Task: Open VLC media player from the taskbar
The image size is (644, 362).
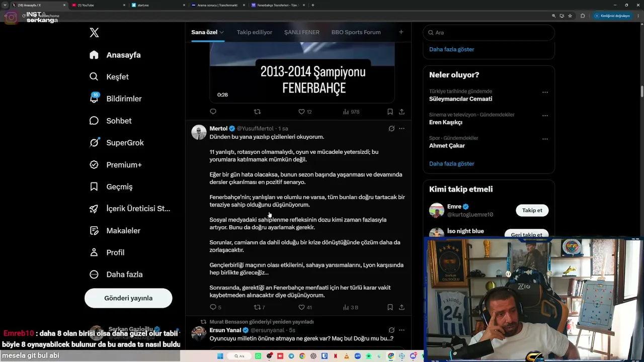Action: click(347, 356)
